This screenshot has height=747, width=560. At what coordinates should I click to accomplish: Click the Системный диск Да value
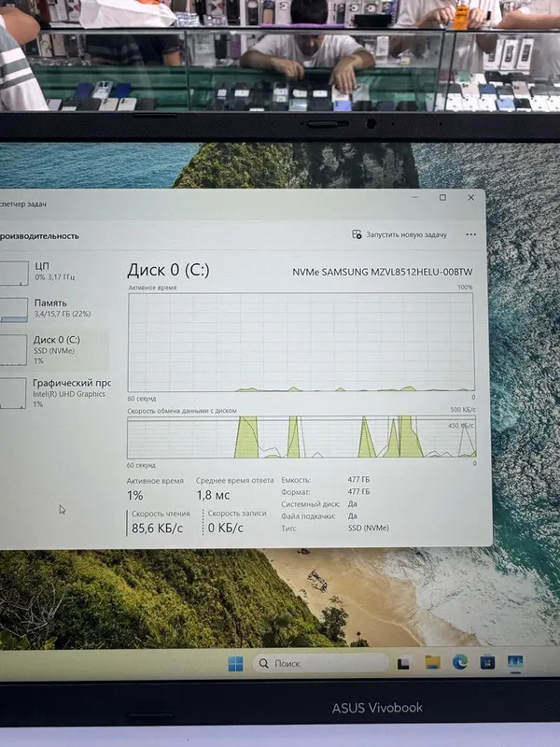click(353, 503)
